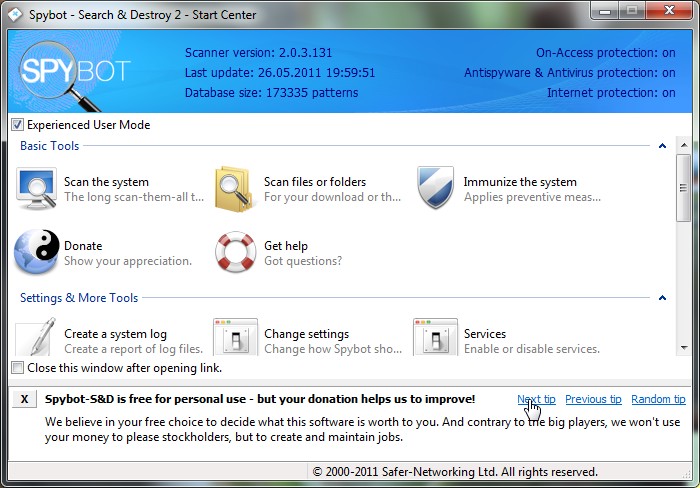Show a Random tip
The width and height of the screenshot is (700, 488).
click(658, 399)
